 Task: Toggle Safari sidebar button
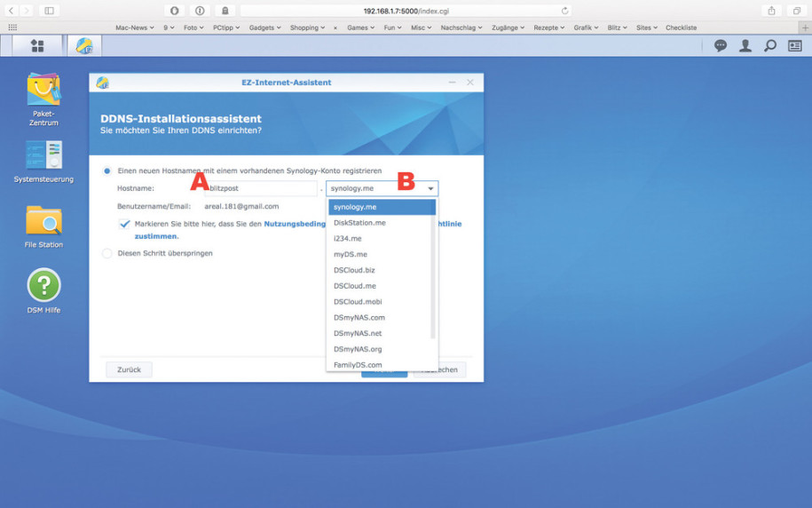click(x=49, y=11)
